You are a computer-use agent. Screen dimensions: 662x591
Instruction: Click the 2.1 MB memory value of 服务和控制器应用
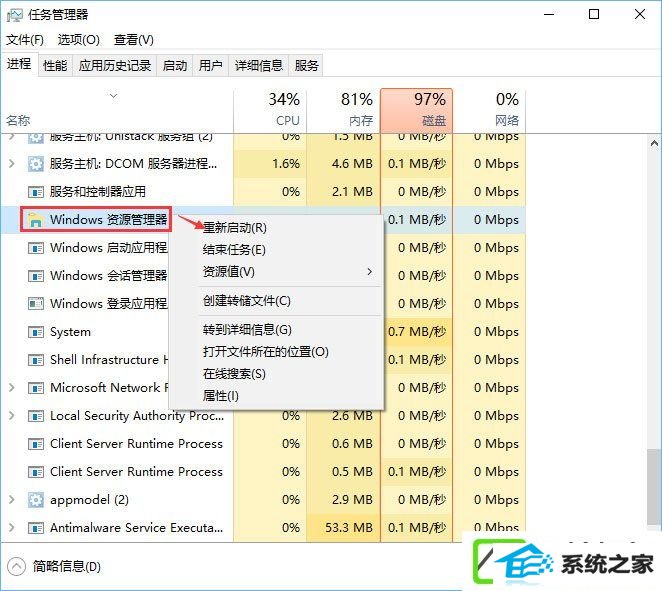[x=352, y=192]
